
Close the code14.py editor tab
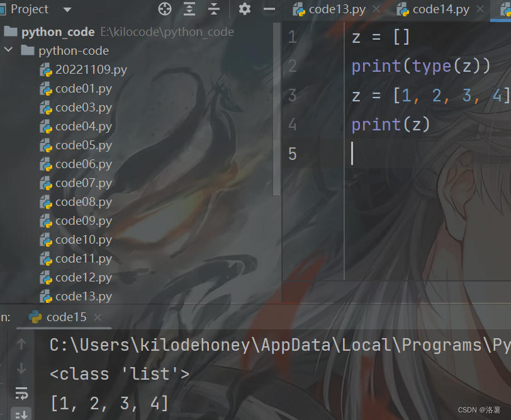(x=480, y=9)
